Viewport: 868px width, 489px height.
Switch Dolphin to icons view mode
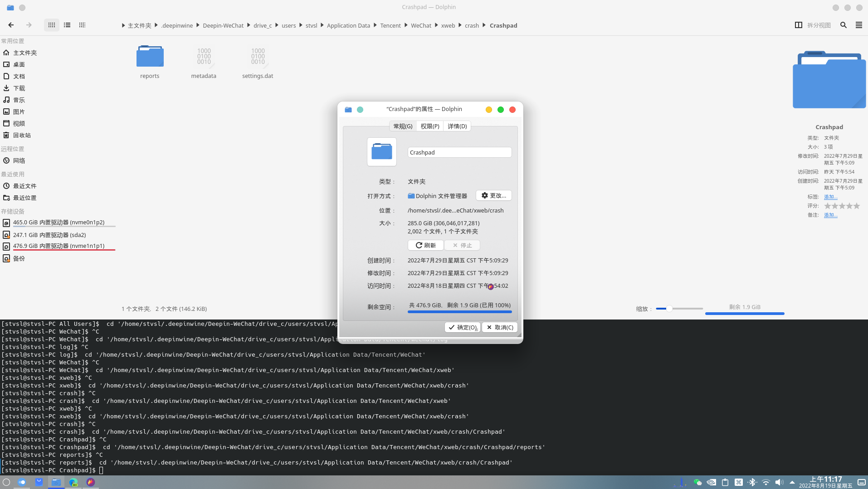[x=52, y=25]
